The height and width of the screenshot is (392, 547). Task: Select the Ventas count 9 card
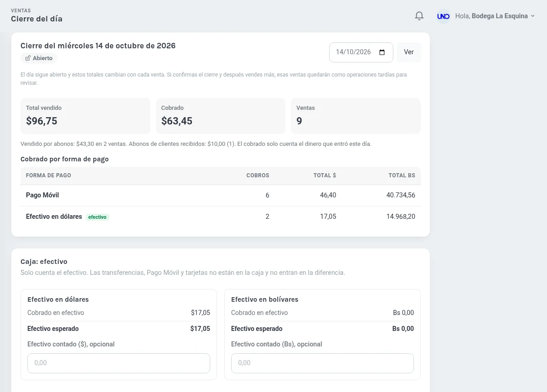[x=356, y=116]
